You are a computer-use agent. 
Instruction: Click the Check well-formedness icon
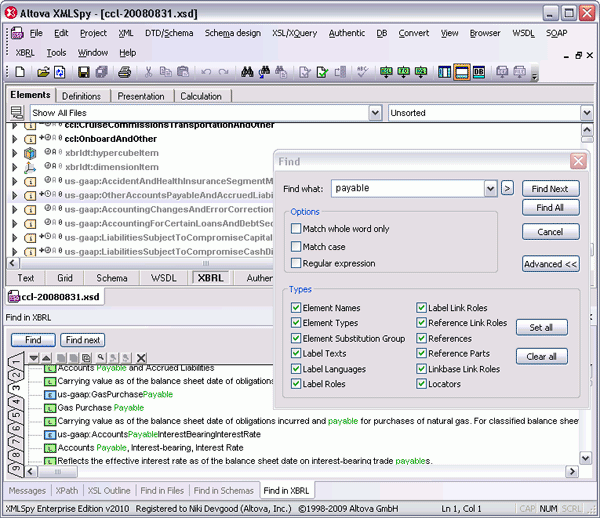pyautogui.click(x=305, y=72)
